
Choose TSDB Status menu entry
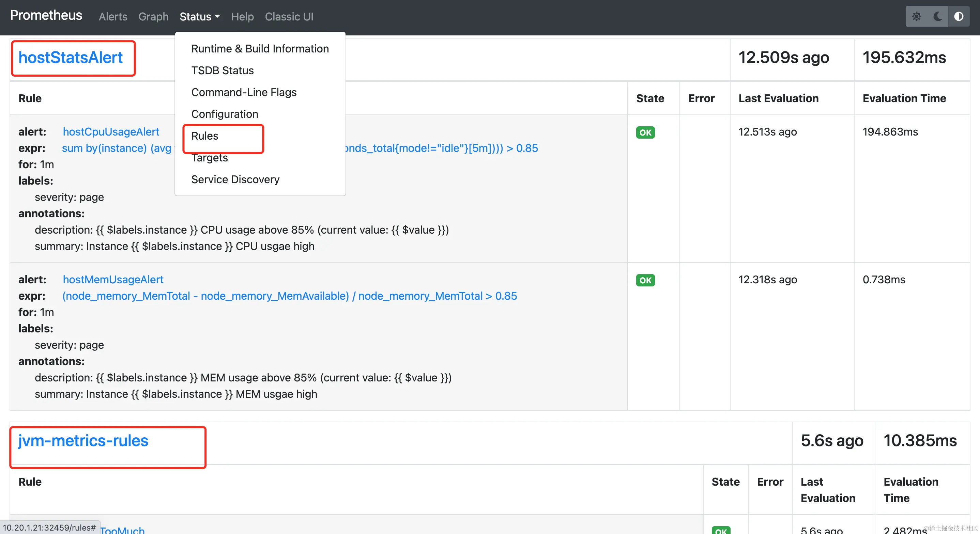tap(222, 70)
